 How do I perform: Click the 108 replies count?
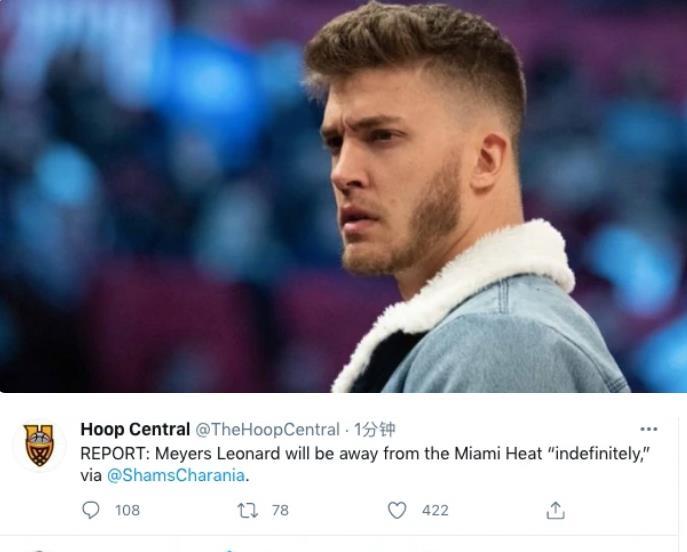[x=127, y=510]
